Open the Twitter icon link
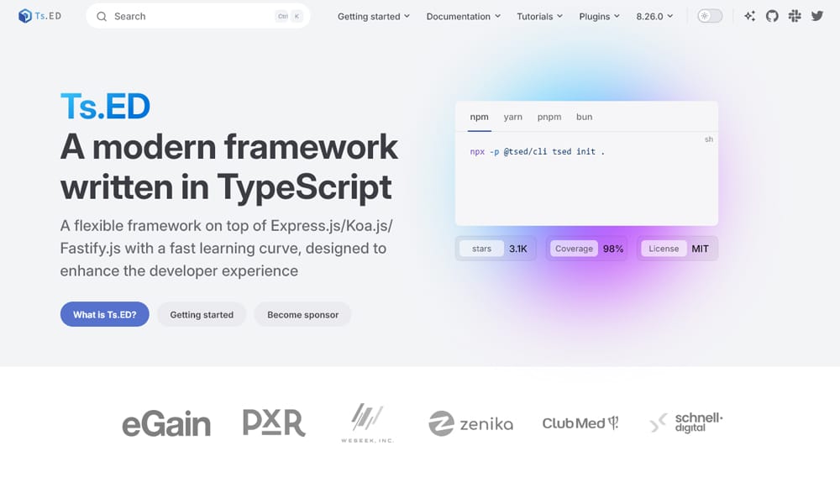The height and width of the screenshot is (504, 840). pos(817,16)
